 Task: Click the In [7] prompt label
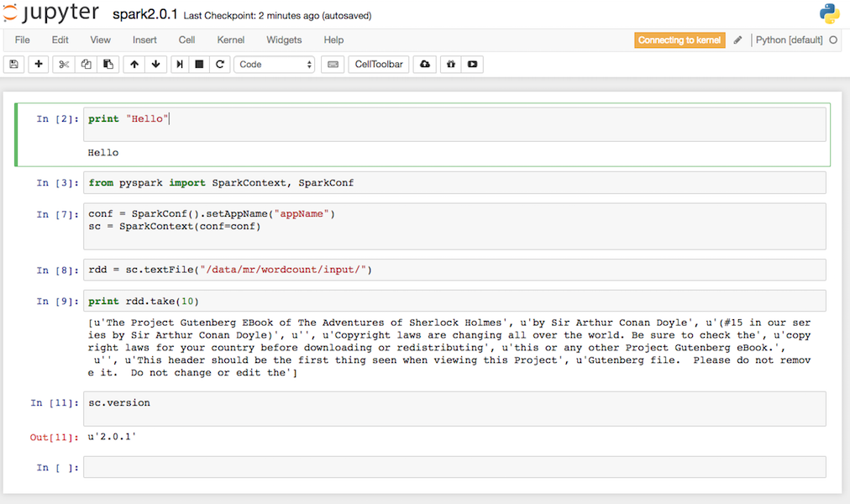tap(57, 214)
